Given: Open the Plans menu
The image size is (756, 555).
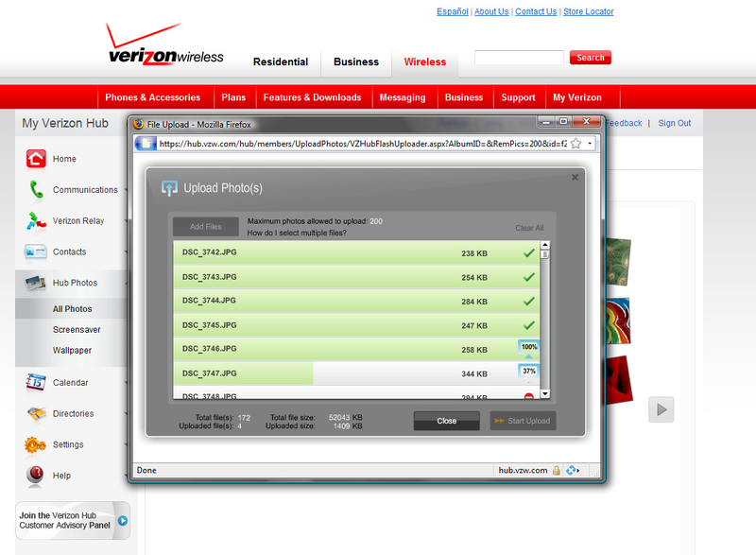Looking at the screenshot, I should coord(233,97).
